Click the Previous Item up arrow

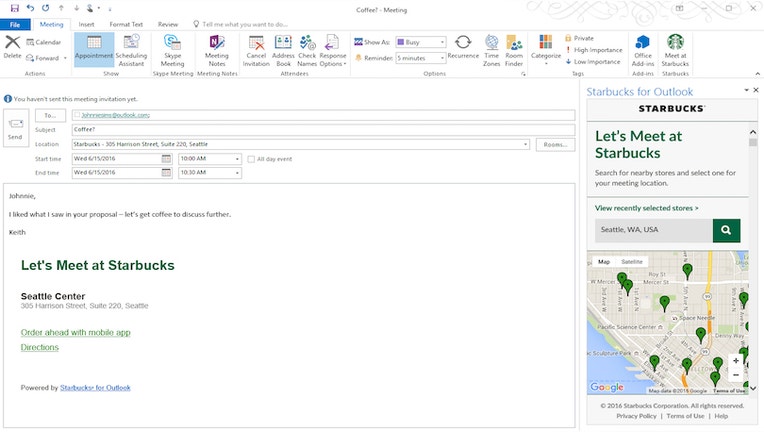[61, 8]
